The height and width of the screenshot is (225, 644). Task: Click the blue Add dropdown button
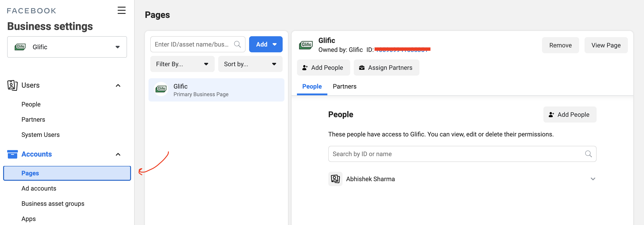click(x=266, y=44)
